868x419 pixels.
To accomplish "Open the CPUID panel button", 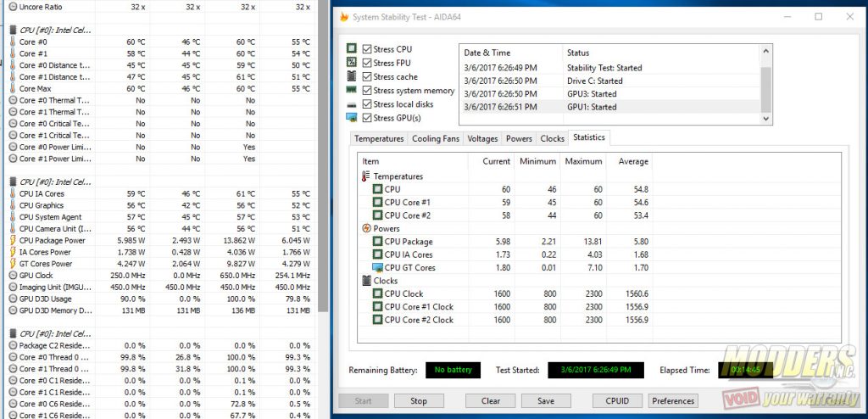I will [x=617, y=400].
